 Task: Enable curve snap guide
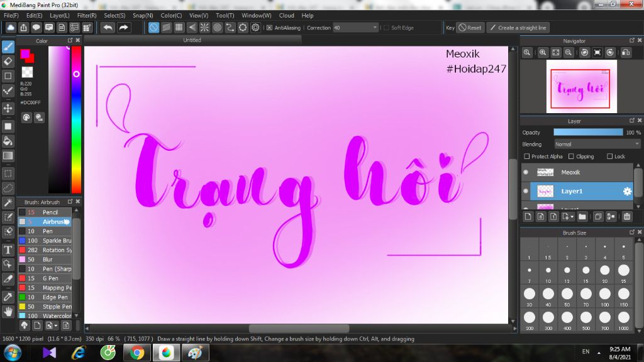pyautogui.click(x=230, y=28)
